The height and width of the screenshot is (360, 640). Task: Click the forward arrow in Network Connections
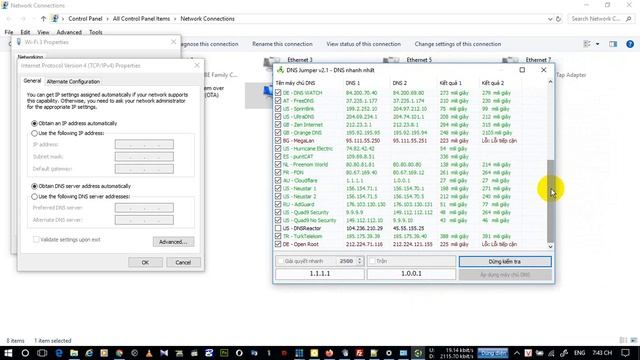[23, 19]
